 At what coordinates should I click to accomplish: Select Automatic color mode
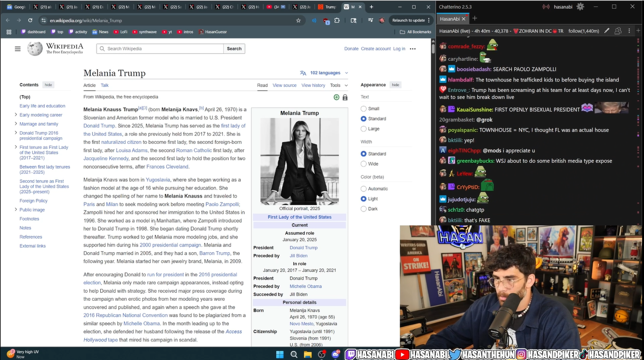click(x=363, y=189)
